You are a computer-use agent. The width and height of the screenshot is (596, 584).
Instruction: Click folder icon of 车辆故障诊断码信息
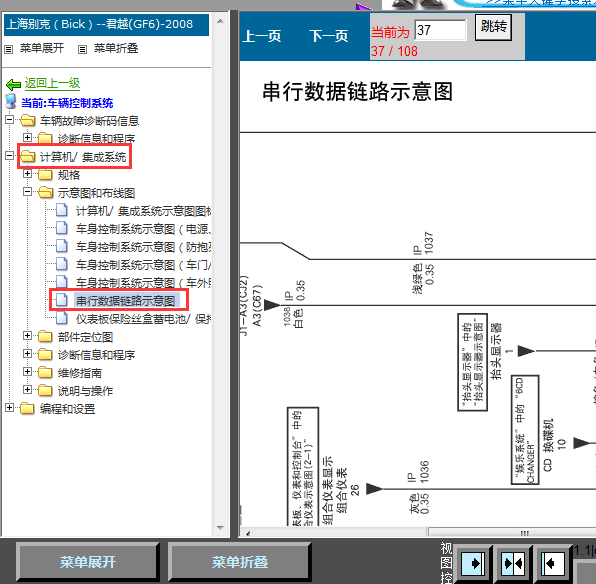pos(27,121)
